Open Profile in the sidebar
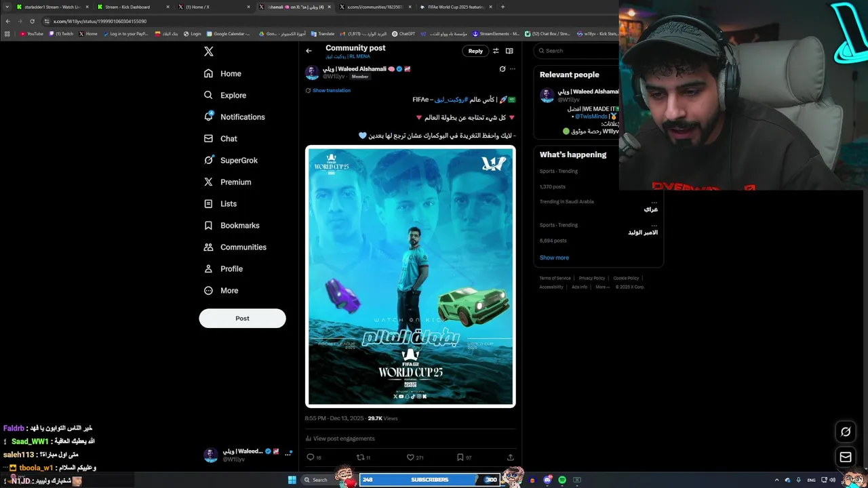This screenshot has width=868, height=488. tap(223, 268)
